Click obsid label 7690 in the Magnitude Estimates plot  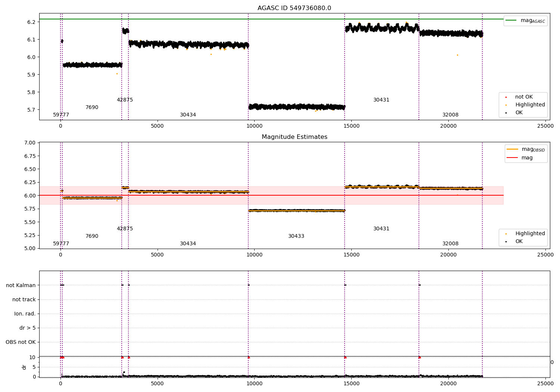[x=92, y=236]
